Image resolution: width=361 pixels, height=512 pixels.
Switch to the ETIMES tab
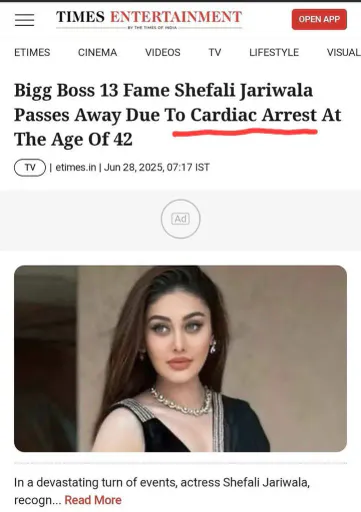32,52
